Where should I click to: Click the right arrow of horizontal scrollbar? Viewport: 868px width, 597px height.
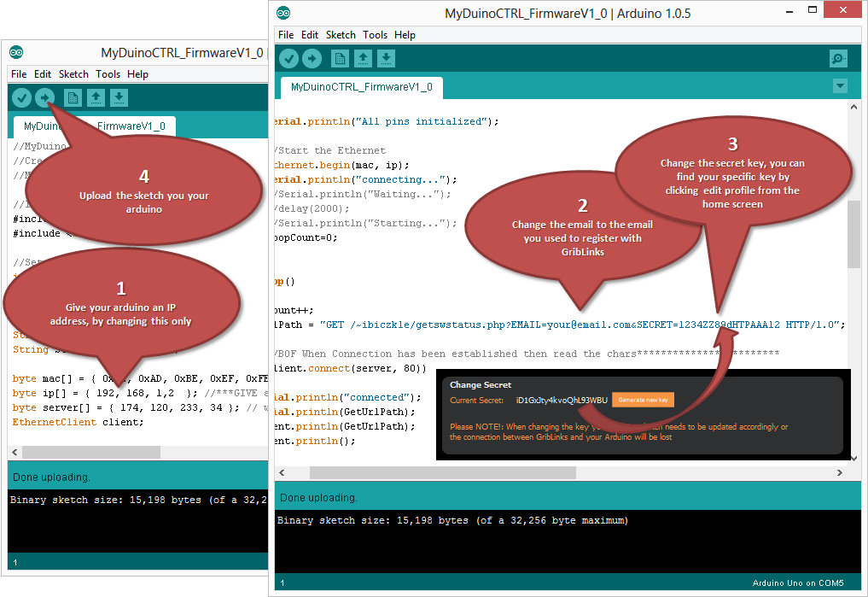[840, 472]
